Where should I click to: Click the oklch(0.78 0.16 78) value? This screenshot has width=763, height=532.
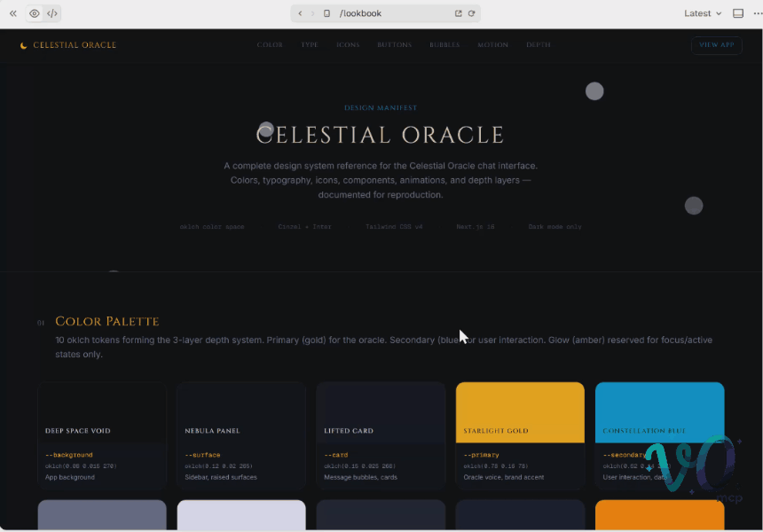click(x=495, y=466)
